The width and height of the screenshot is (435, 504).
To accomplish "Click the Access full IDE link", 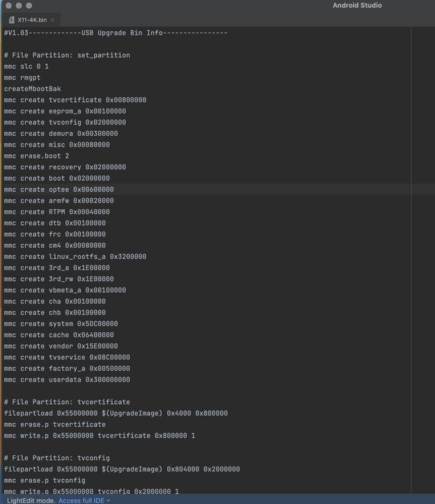I will 82,501.
